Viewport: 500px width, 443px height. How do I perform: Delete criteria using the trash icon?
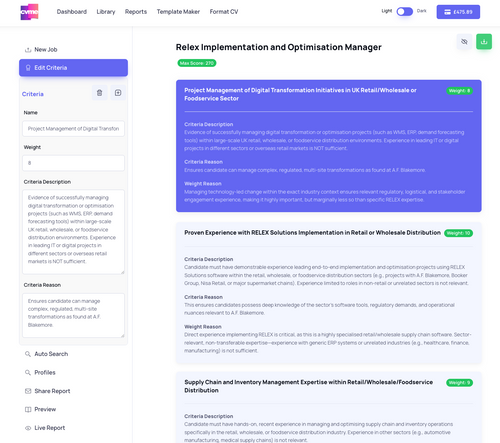coord(99,93)
